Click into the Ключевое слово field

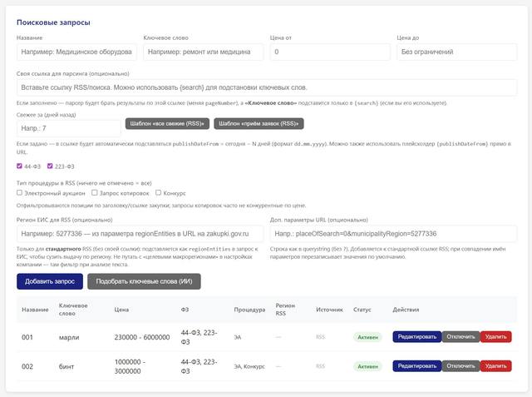(203, 52)
